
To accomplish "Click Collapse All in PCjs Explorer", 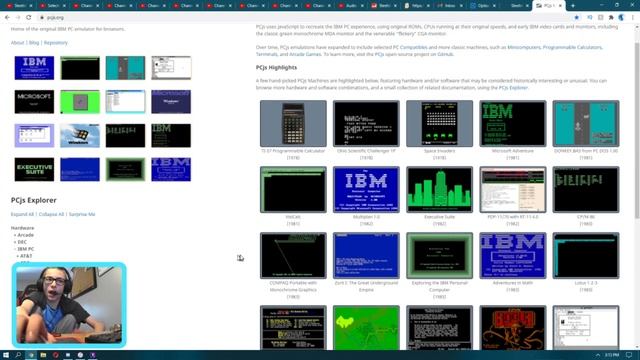I will click(x=51, y=214).
